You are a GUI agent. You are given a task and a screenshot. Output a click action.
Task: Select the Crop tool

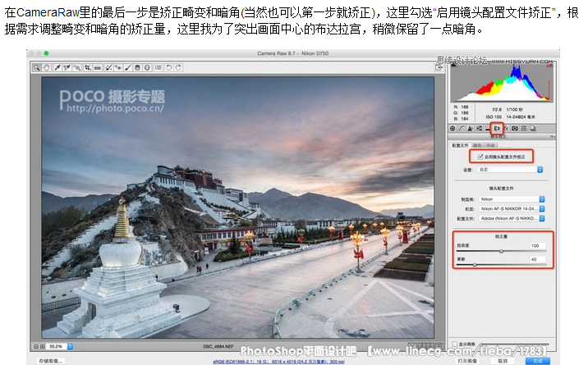point(88,68)
